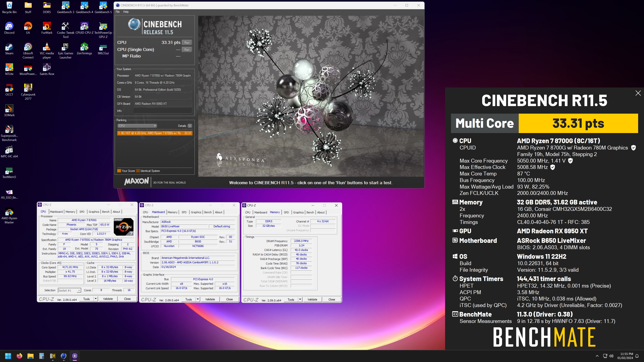Open the notifications bell
644x362 pixels.
click(637, 356)
